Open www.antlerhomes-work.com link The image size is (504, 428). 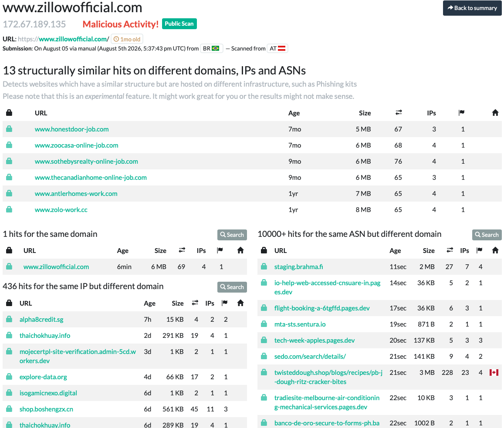coord(76,193)
